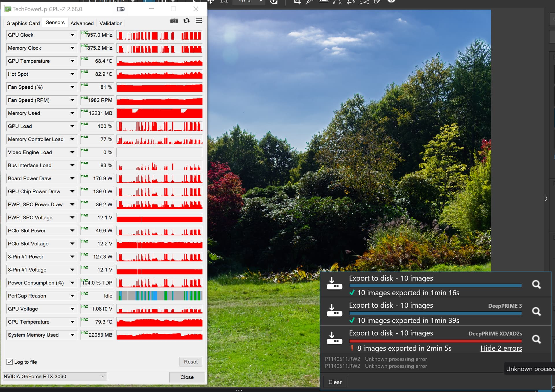Switch to the Graphics Card tab
Screen dimensions: 555x392
click(x=23, y=23)
